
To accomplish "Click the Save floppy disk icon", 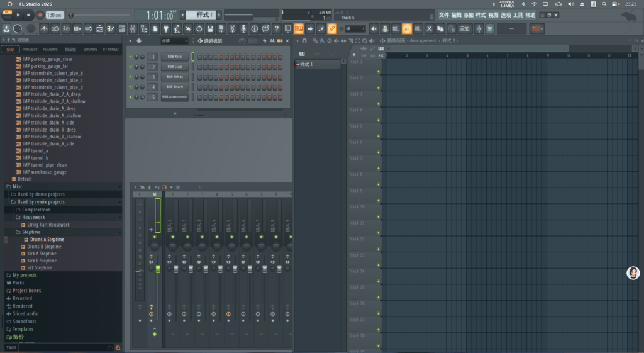I will 210,29.
